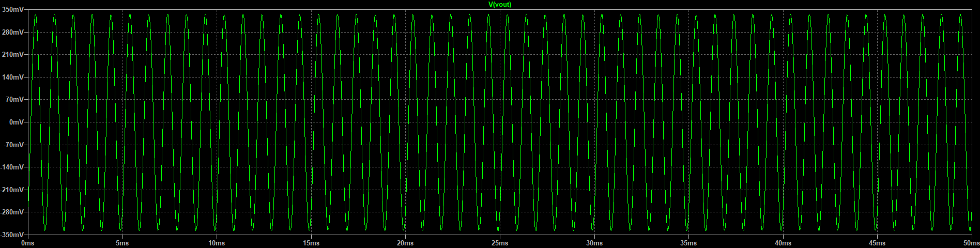Click the -140mV vertical axis label

(12, 167)
